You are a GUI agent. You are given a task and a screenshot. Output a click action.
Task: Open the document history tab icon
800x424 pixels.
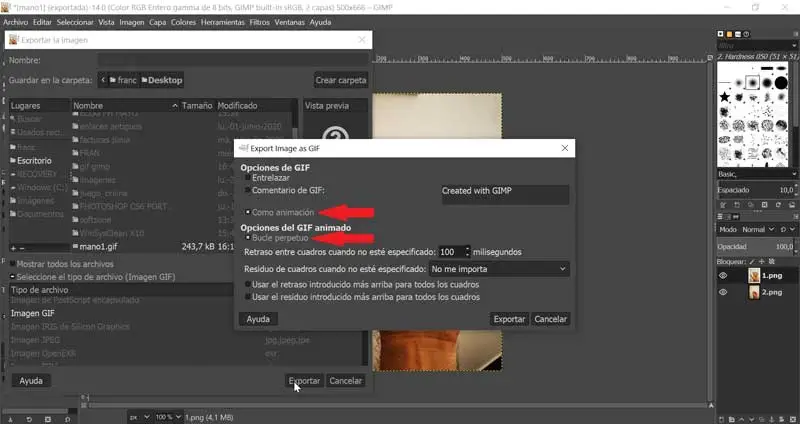746,34
